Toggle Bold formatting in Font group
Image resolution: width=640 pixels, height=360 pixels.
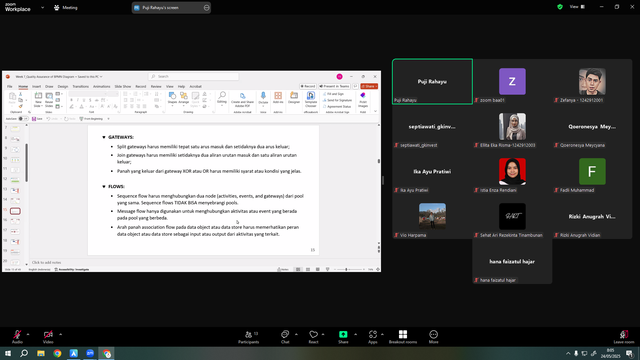(x=71, y=100)
